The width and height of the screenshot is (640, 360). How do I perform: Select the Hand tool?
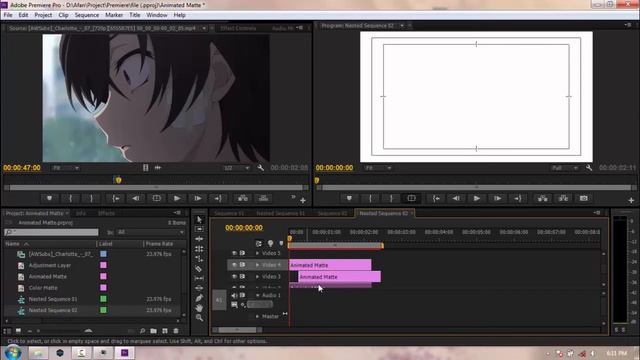[199, 308]
